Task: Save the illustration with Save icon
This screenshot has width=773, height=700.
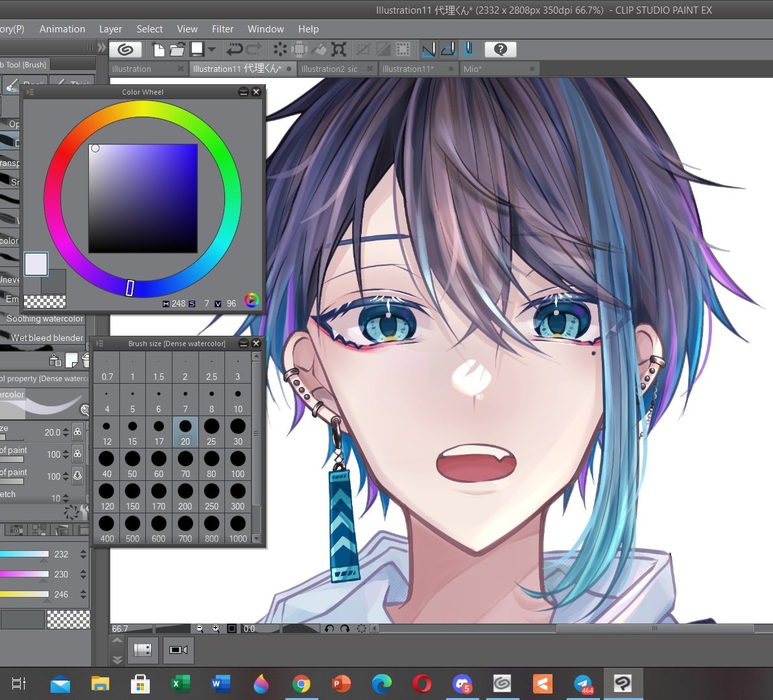Action: pyautogui.click(x=198, y=49)
